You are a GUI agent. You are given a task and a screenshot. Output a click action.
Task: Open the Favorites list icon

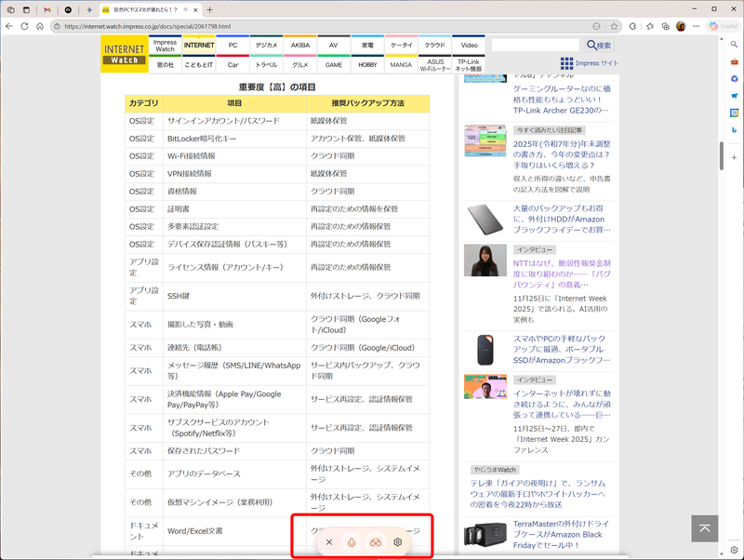(650, 26)
